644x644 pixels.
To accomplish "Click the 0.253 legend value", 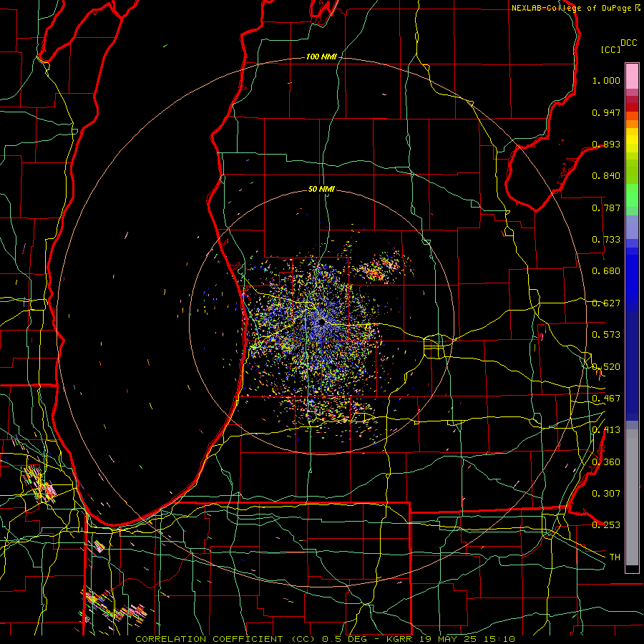I will click(x=606, y=525).
